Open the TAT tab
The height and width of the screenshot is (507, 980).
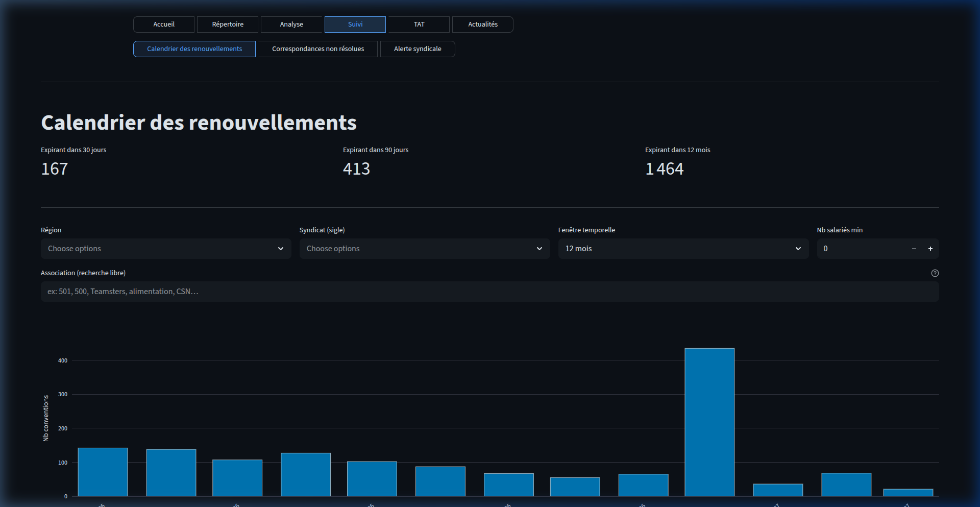pyautogui.click(x=419, y=25)
